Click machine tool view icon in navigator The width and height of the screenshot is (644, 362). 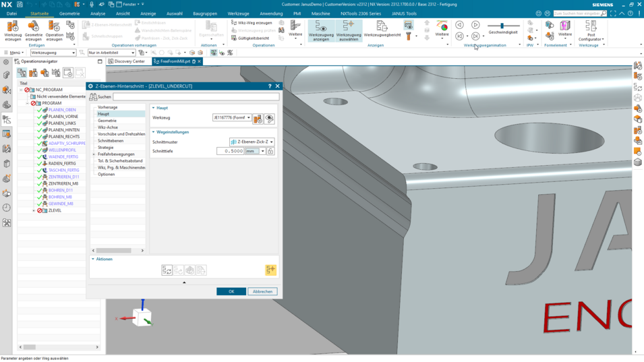pos(33,73)
